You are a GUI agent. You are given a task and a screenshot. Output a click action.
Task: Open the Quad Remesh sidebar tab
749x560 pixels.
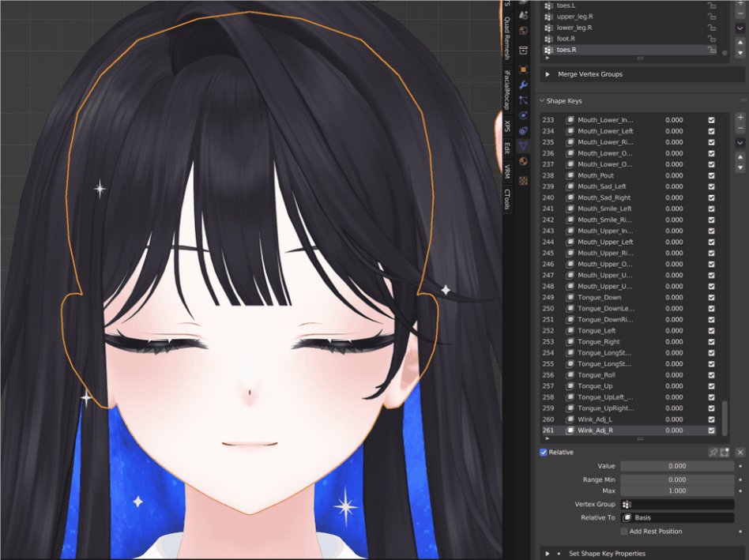pyautogui.click(x=507, y=38)
